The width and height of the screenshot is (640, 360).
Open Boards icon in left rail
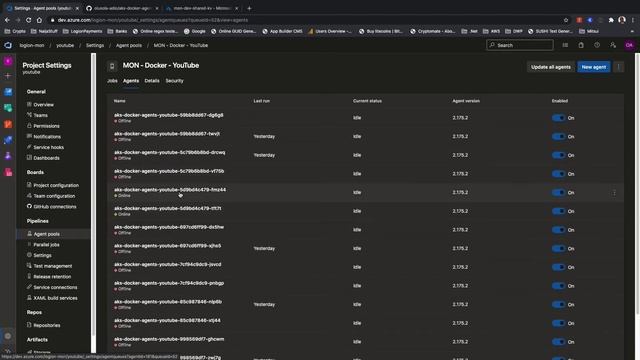coord(8,108)
